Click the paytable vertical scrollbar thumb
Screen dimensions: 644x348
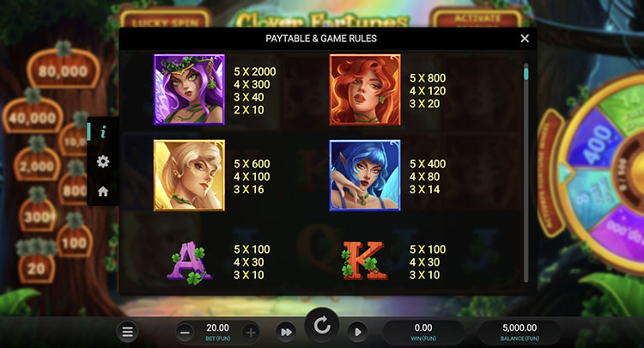click(x=526, y=74)
